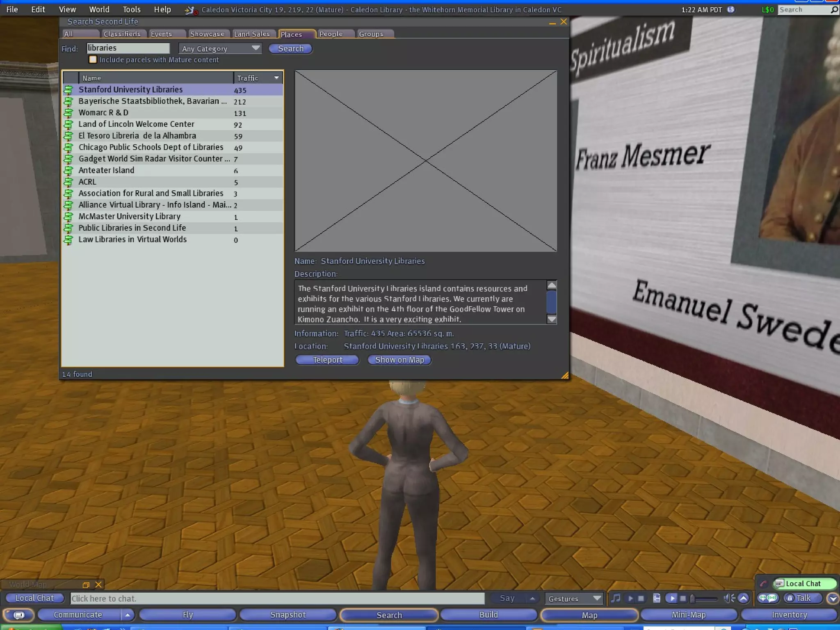Open the World menu
This screenshot has height=630, width=840.
(99, 9)
